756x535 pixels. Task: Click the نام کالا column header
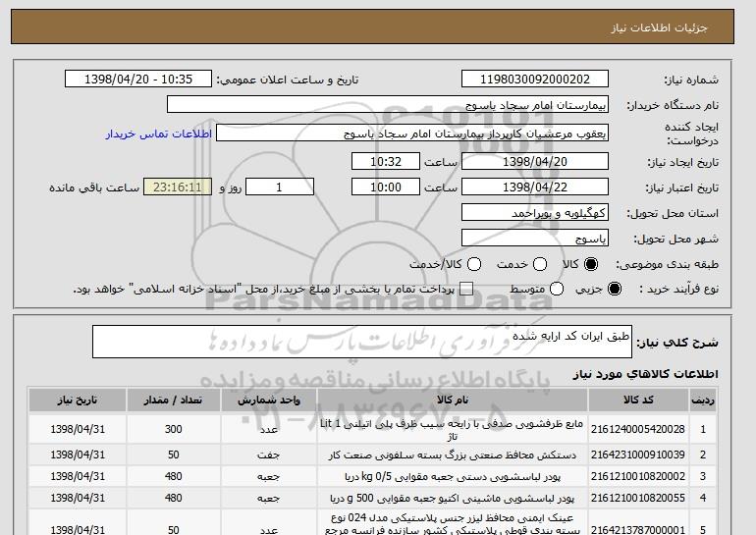pyautogui.click(x=453, y=401)
